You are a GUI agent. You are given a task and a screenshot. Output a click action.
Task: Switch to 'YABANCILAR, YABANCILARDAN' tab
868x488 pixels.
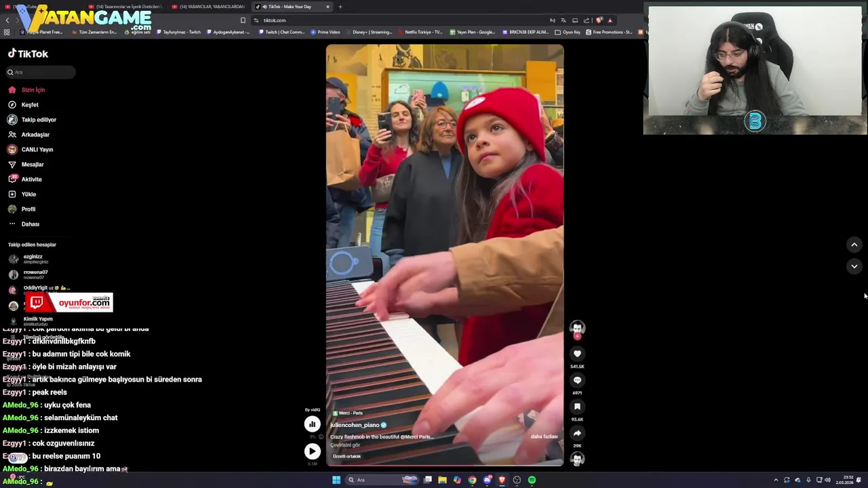[x=208, y=7]
